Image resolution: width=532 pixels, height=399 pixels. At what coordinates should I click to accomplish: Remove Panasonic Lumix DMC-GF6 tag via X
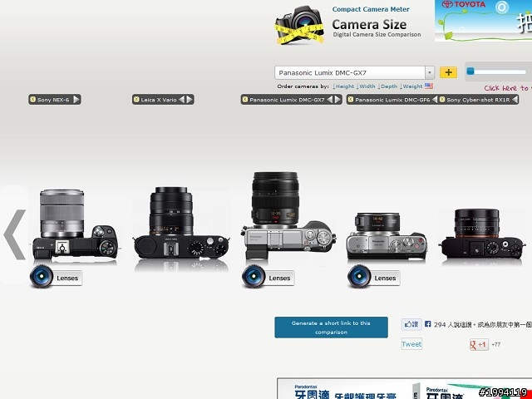(x=351, y=100)
